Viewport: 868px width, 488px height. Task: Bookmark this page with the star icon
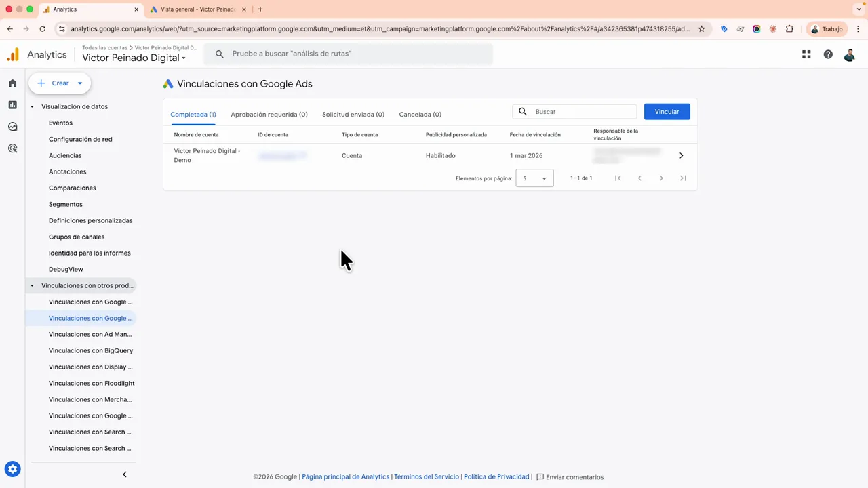pyautogui.click(x=702, y=29)
